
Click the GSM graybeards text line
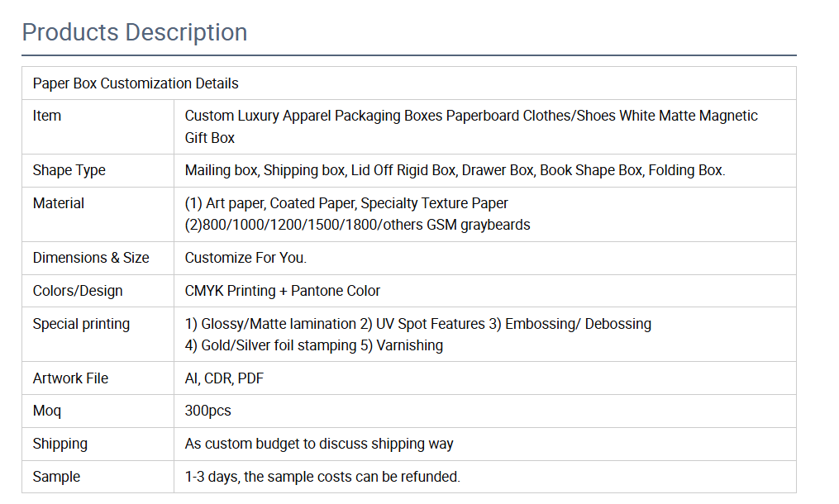click(357, 225)
